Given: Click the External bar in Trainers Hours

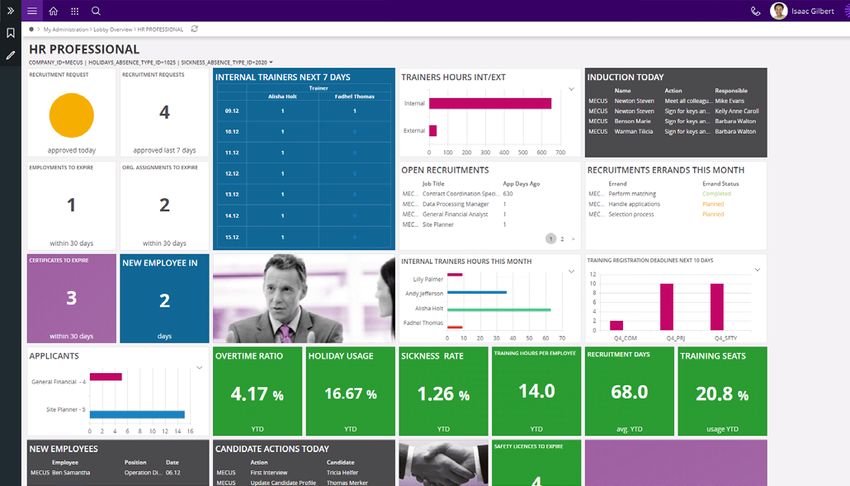Looking at the screenshot, I should click(433, 131).
